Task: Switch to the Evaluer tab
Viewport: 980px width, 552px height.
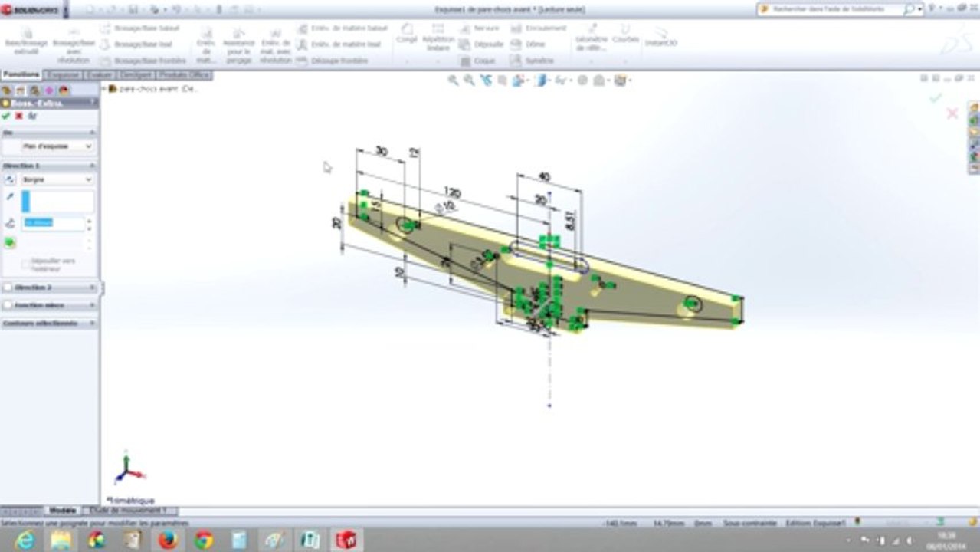Action: coord(100,75)
